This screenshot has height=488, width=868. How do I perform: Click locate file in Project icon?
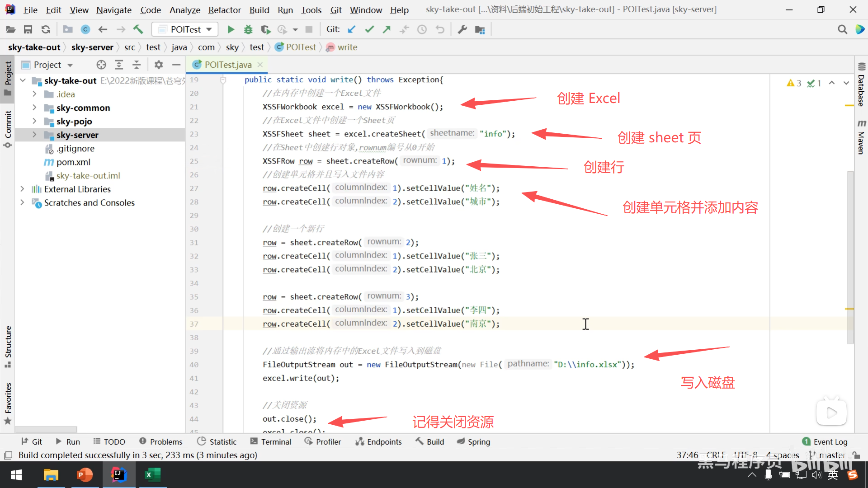(101, 65)
